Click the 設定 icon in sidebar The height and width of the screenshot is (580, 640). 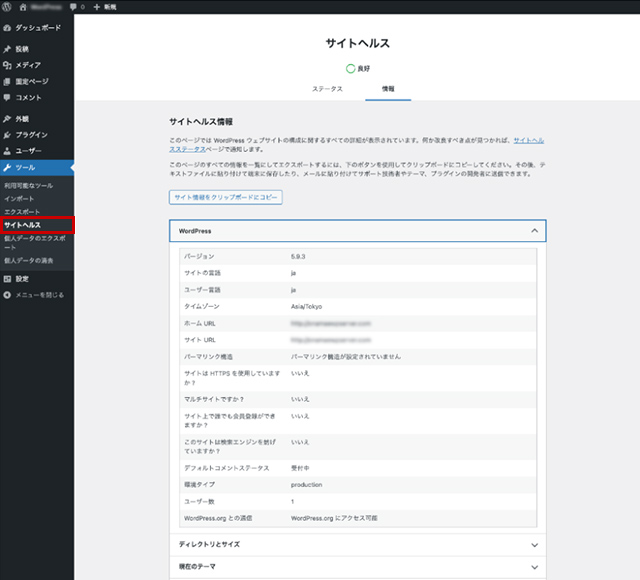coord(7,279)
